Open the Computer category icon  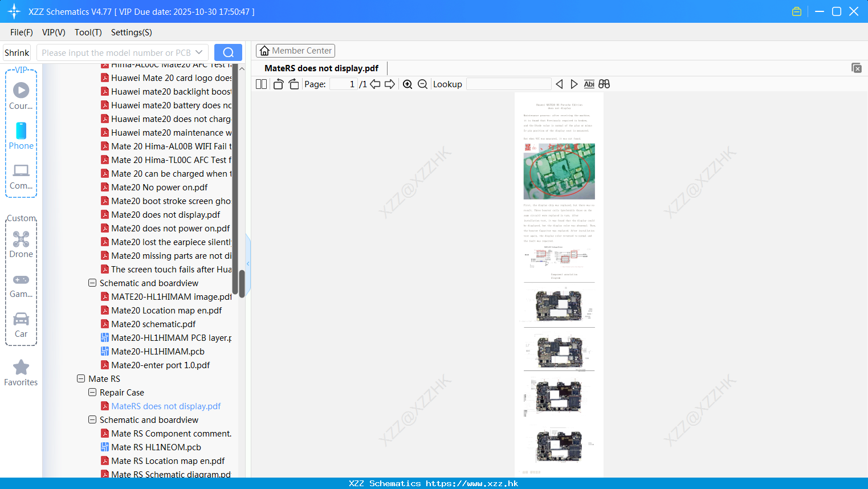[21, 176]
